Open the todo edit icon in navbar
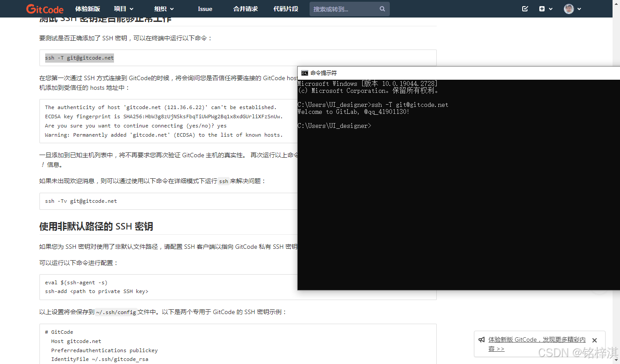Screen dimensions: 620x364 (525, 9)
